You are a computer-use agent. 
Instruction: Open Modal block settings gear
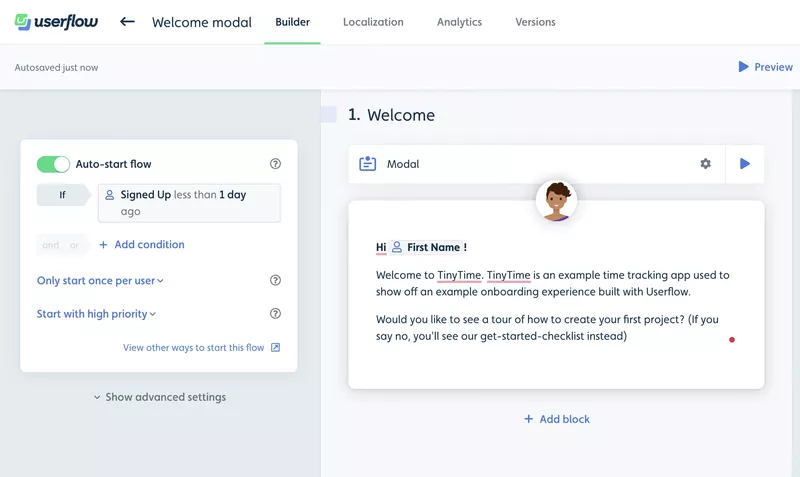coord(705,164)
